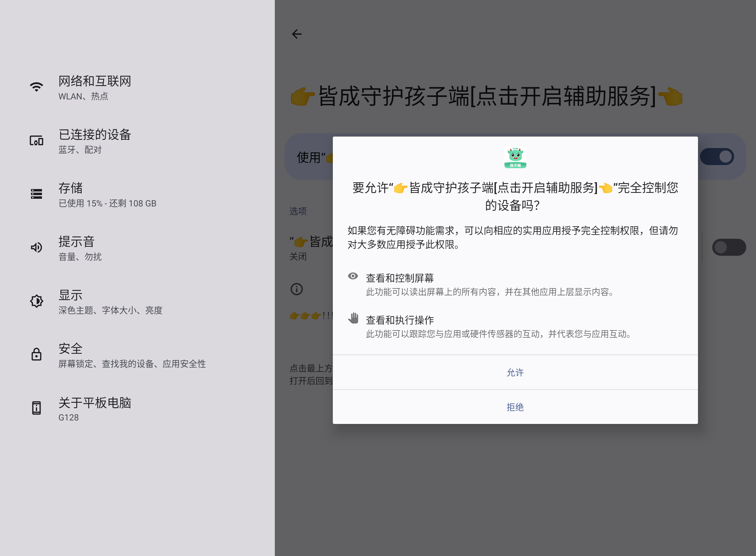Click the 查看和执行操作 heading
Image resolution: width=756 pixels, height=556 pixels.
point(400,320)
